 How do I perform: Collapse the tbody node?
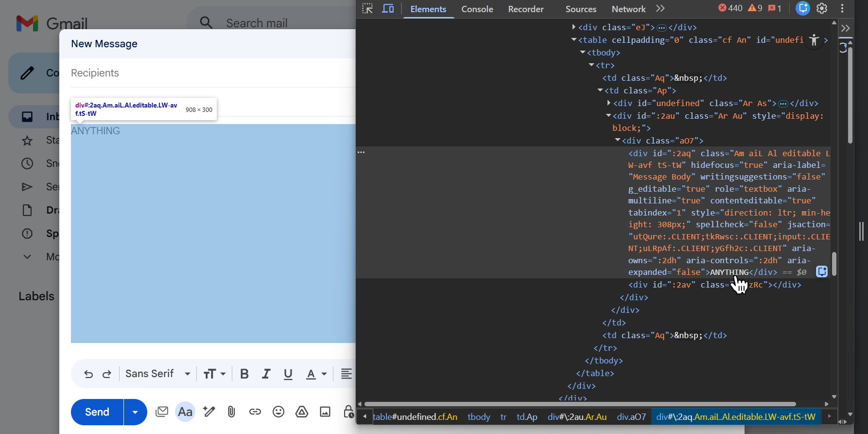tap(583, 53)
